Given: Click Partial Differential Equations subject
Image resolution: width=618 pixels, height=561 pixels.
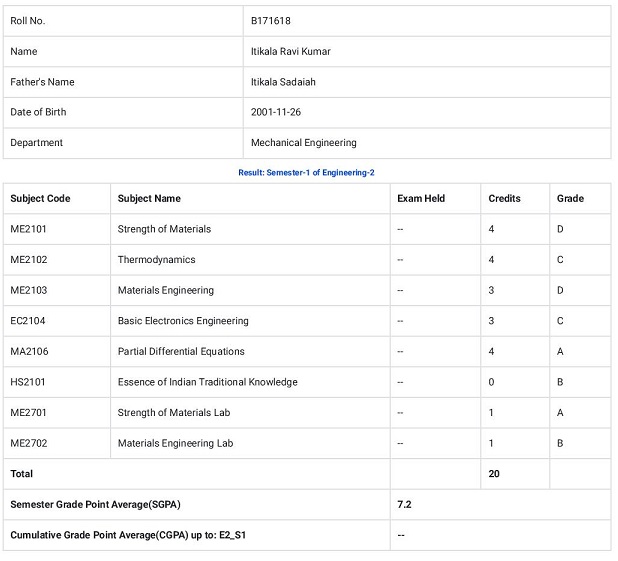Looking at the screenshot, I should click(x=181, y=352).
